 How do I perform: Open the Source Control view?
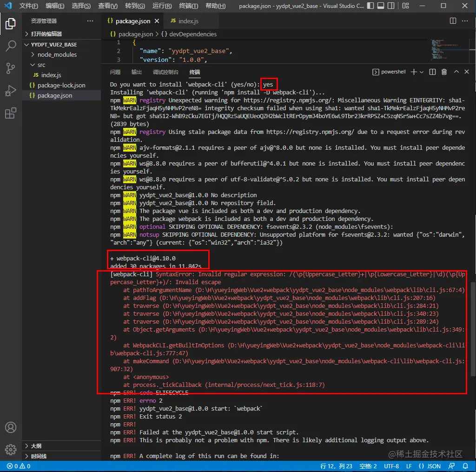click(11, 68)
